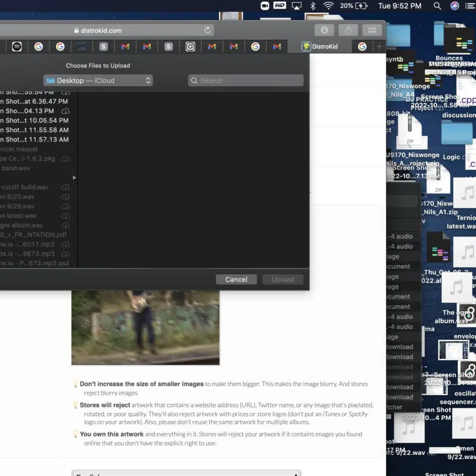Open the Safari share icon
476x476 pixels.
coord(348,30)
